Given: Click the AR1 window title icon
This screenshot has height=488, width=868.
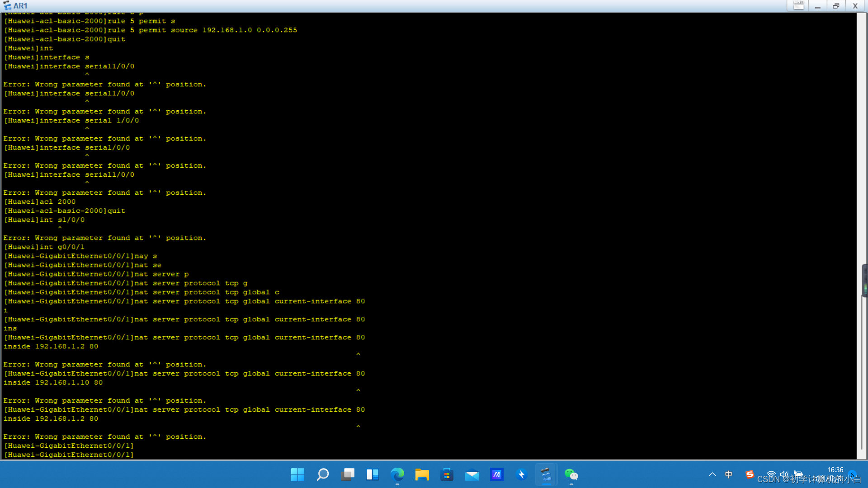Looking at the screenshot, I should [7, 6].
